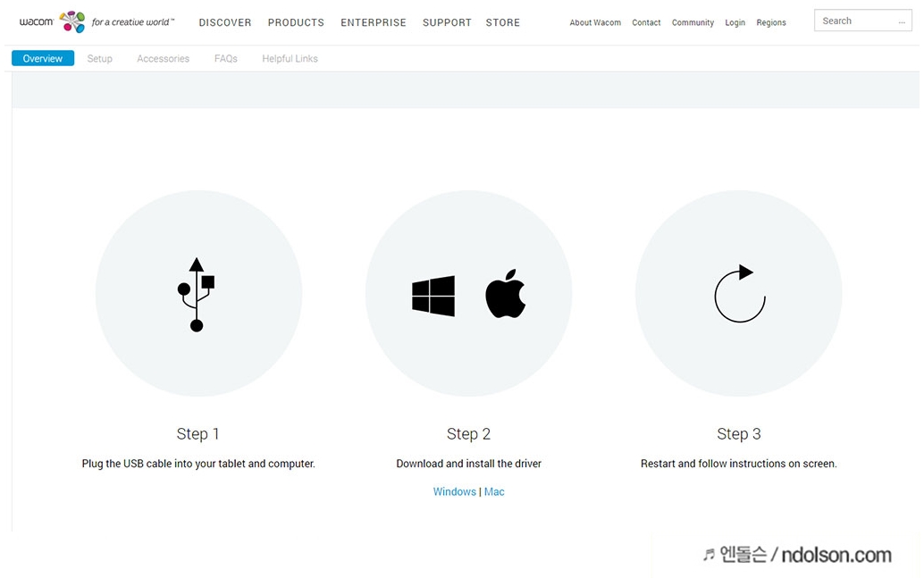Select the Overview tab
This screenshot has height=578, width=924.
[42, 58]
